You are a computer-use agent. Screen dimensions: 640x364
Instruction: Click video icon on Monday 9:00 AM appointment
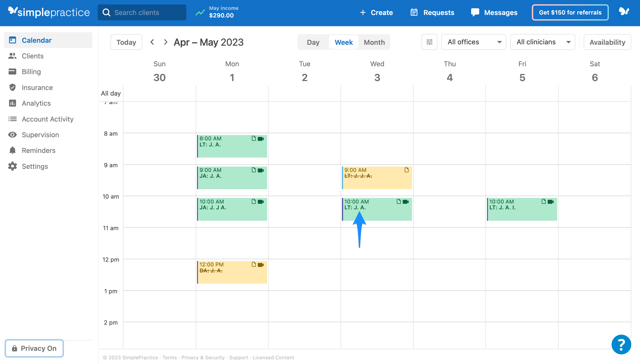[261, 170]
